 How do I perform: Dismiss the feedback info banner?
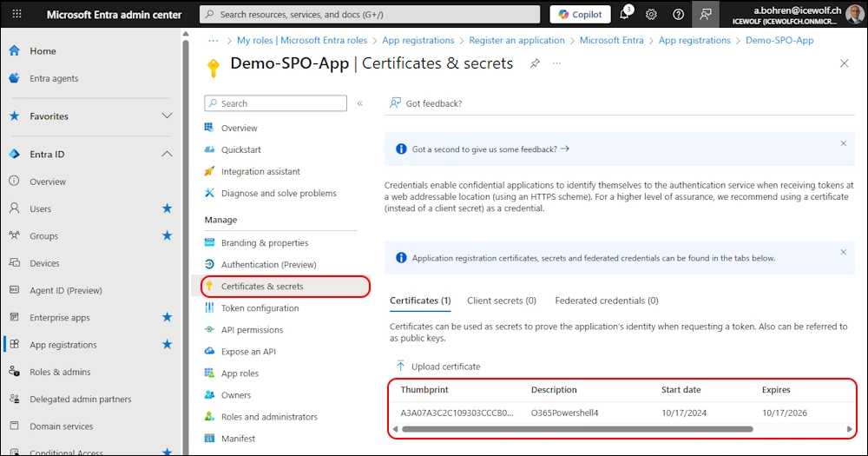pos(843,143)
